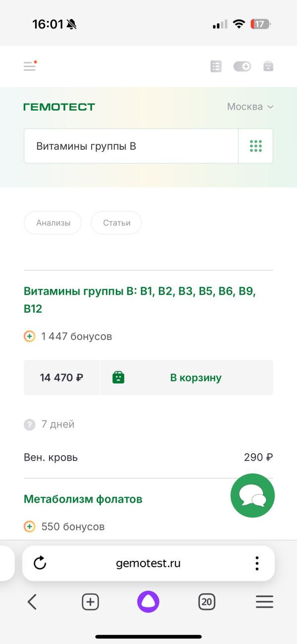
Task: Add the vitamins test with В корзину
Action: (x=187, y=378)
